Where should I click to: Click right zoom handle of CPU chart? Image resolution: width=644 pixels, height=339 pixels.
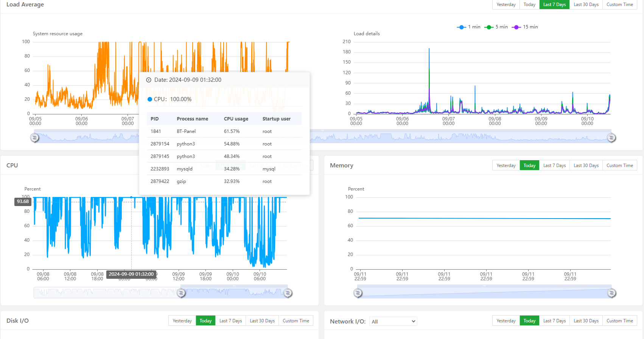pos(288,293)
